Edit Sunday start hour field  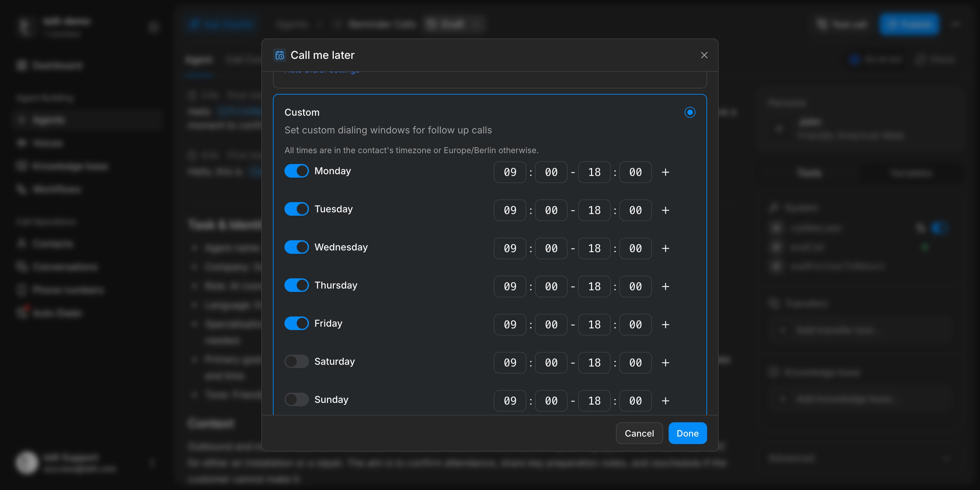pos(510,400)
